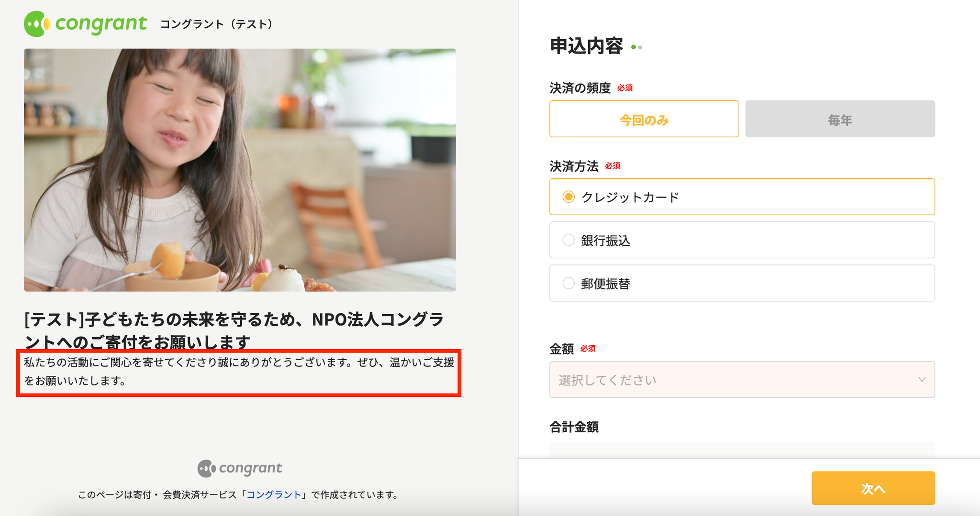Click the campaign title starting [テスト]子どもたちの未来

pos(234,330)
